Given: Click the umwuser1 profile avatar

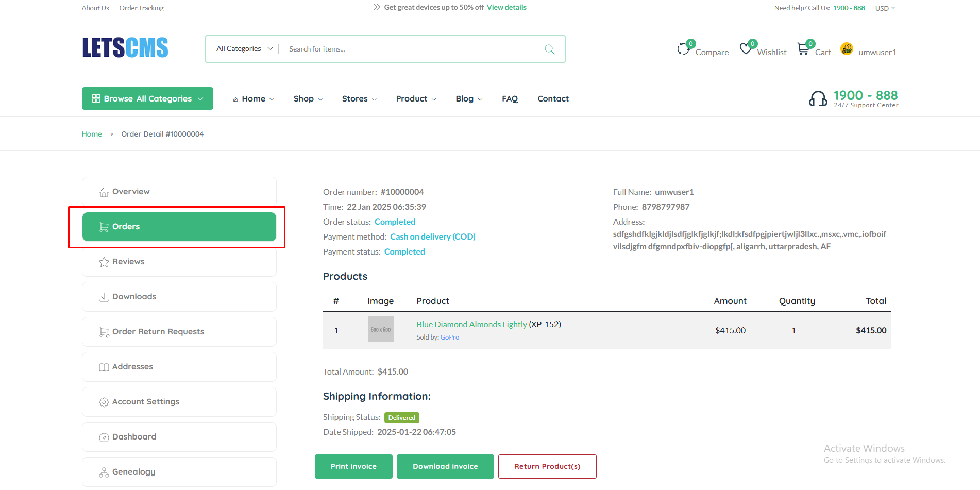Looking at the screenshot, I should pyautogui.click(x=847, y=49).
